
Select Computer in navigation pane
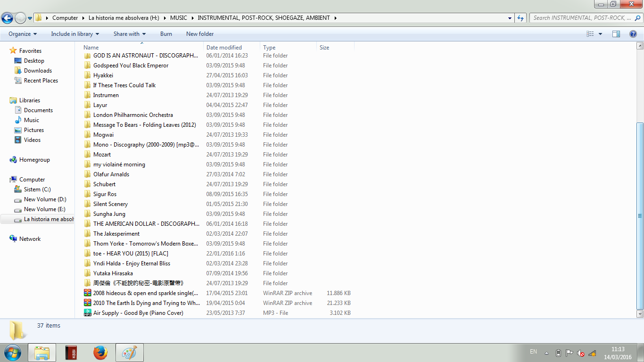point(32,180)
